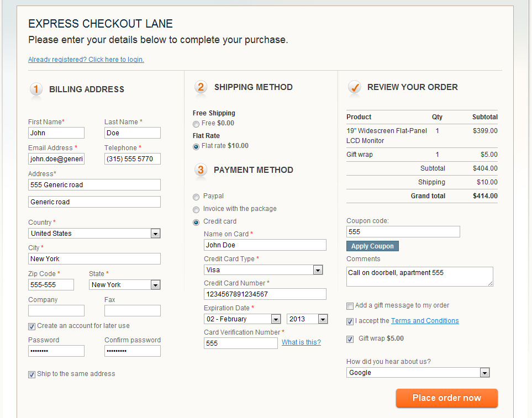Click the Credit Card Number field
Image resolution: width=532 pixels, height=418 pixels.
point(265,294)
